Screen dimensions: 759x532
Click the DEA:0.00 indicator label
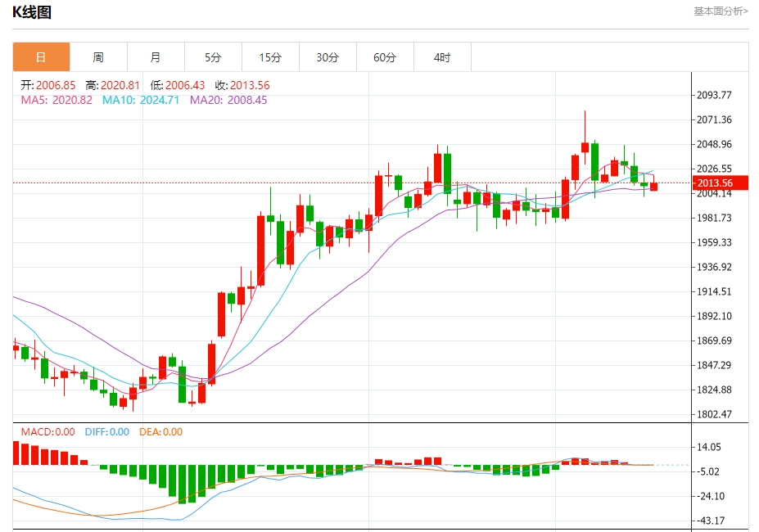(160, 432)
